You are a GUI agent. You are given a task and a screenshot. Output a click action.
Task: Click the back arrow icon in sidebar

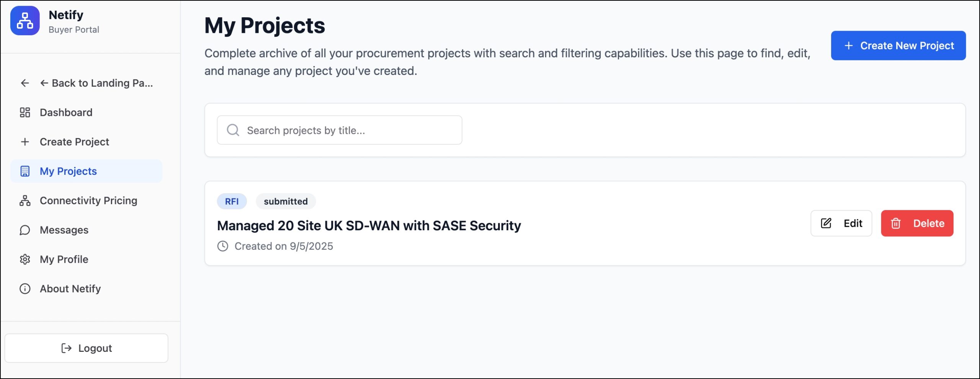pos(25,83)
